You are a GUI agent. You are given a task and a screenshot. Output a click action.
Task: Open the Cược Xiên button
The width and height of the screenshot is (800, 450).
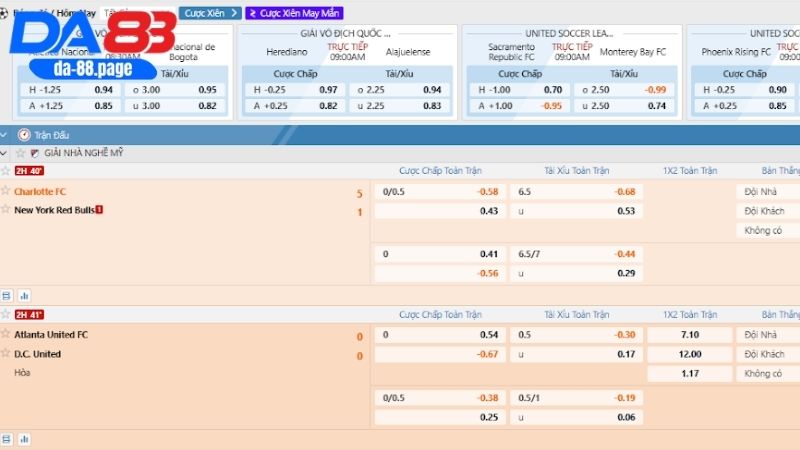[x=210, y=13]
